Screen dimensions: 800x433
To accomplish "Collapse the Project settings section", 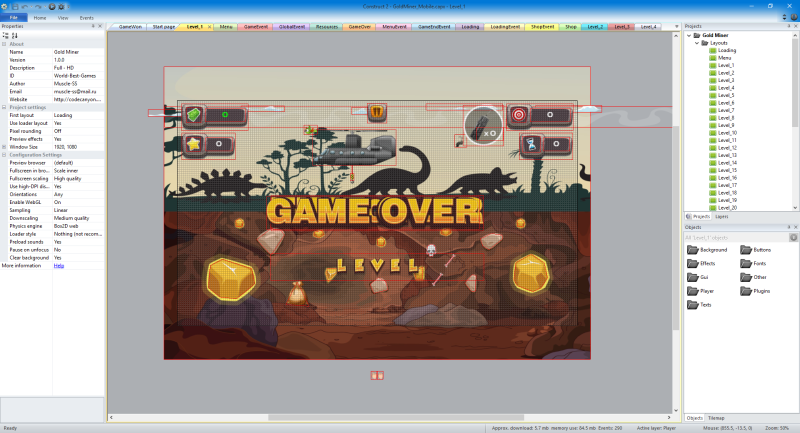I will [x=4, y=107].
